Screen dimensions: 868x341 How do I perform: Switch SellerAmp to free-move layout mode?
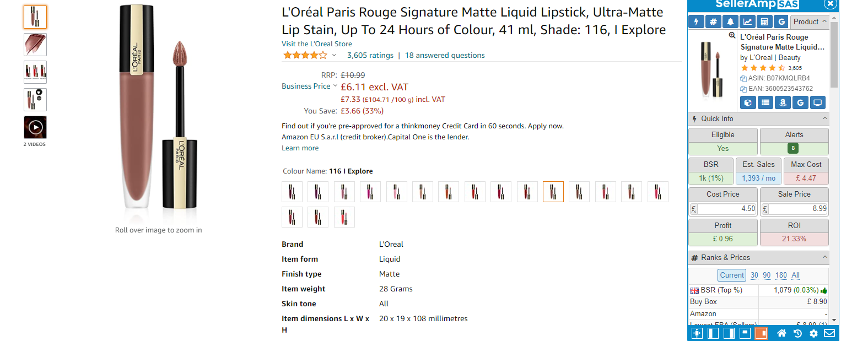(x=697, y=333)
